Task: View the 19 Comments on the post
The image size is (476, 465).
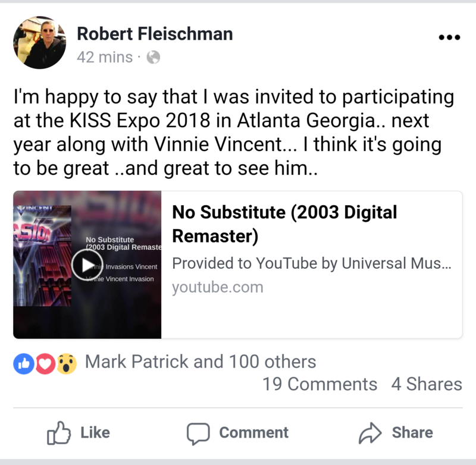Action: (x=321, y=385)
